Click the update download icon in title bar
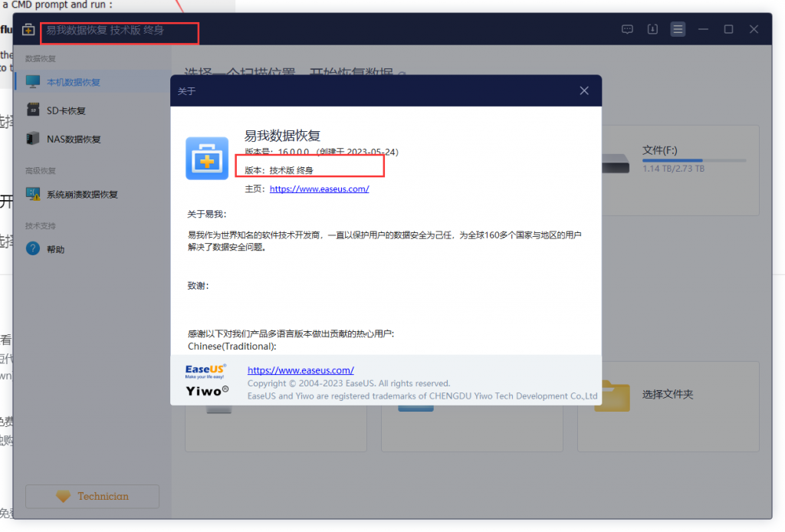785x532 pixels. pos(652,28)
